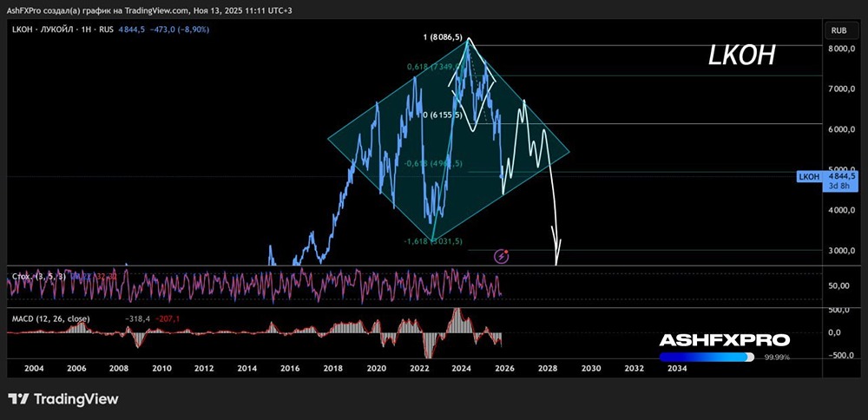
Task: Click the 4000,0 price axis label
Action: point(841,210)
